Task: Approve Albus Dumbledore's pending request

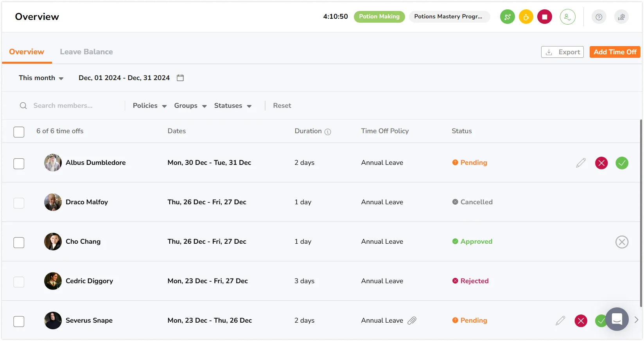Action: [x=622, y=163]
